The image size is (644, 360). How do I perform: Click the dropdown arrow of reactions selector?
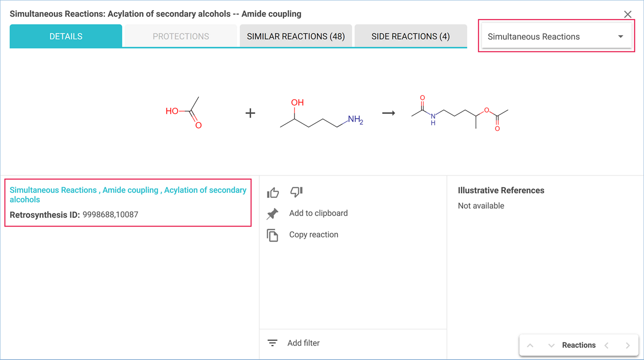pyautogui.click(x=620, y=36)
